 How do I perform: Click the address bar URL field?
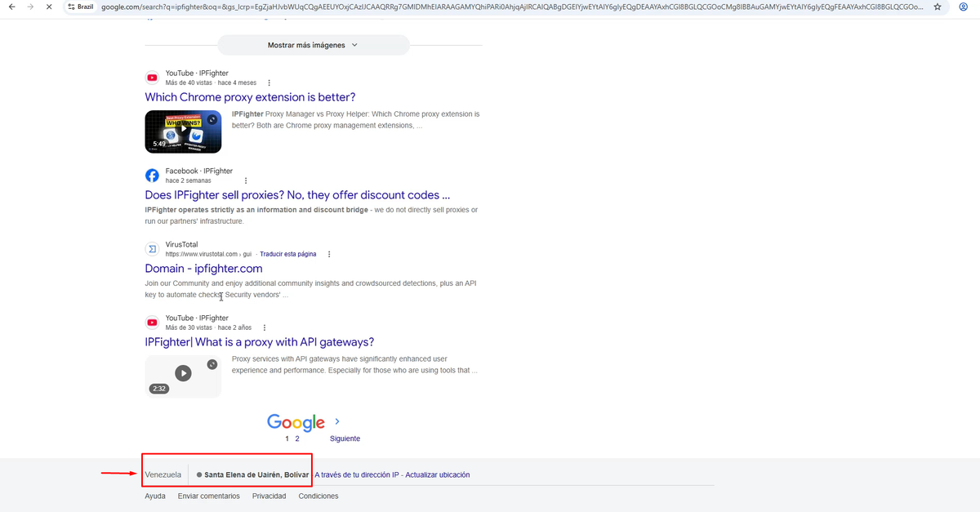pos(513,7)
